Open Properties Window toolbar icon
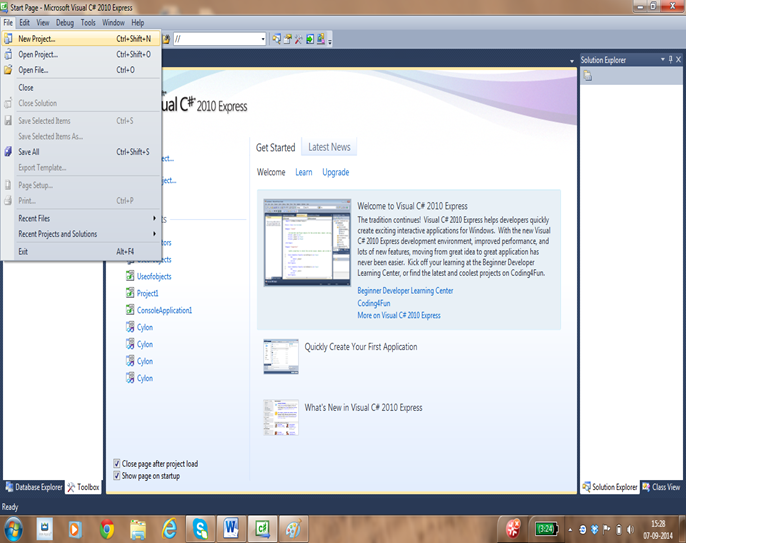Screen dimensions: 762x543 [288, 39]
